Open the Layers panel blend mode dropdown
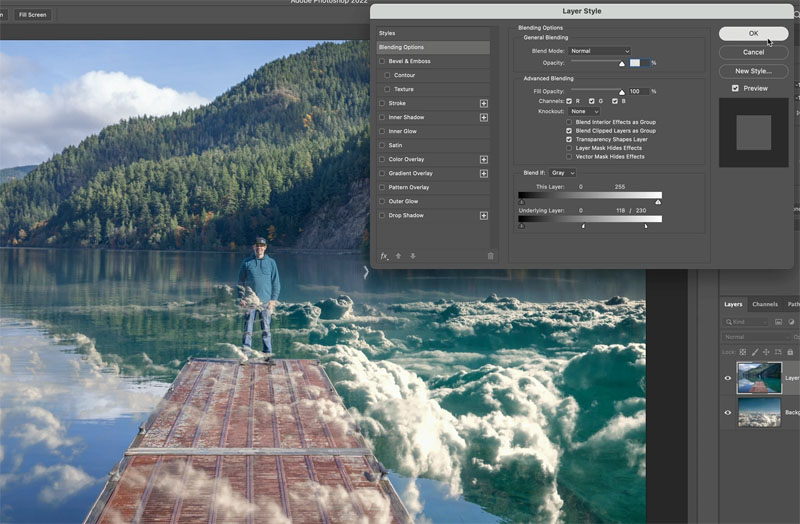The width and height of the screenshot is (800, 524). [758, 337]
